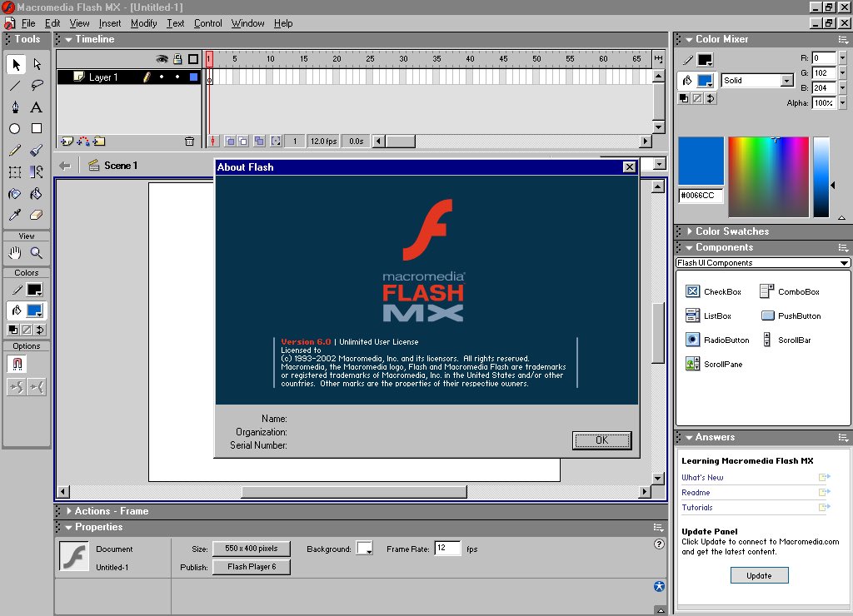Open the fill style Solid dropdown
The image size is (853, 616).
(x=786, y=81)
